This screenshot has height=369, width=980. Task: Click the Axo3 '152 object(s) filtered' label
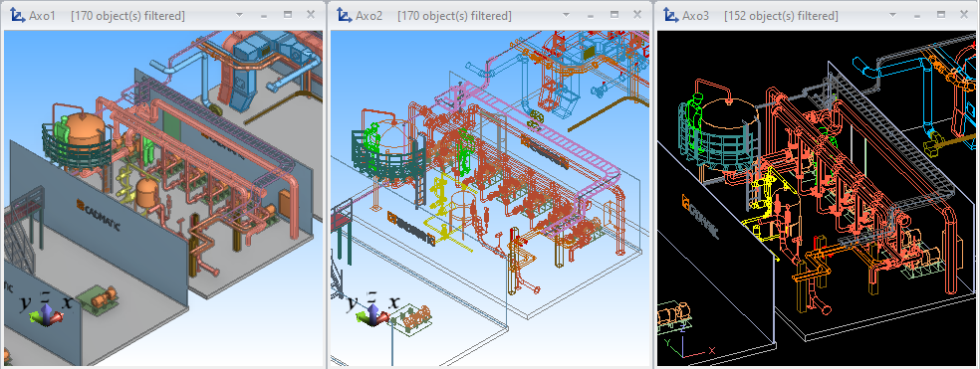[781, 16]
